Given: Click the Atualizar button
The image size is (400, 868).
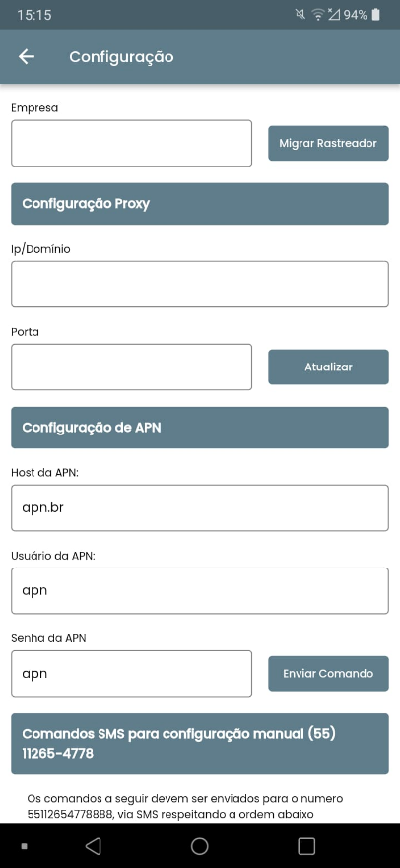Looking at the screenshot, I should 329,367.
